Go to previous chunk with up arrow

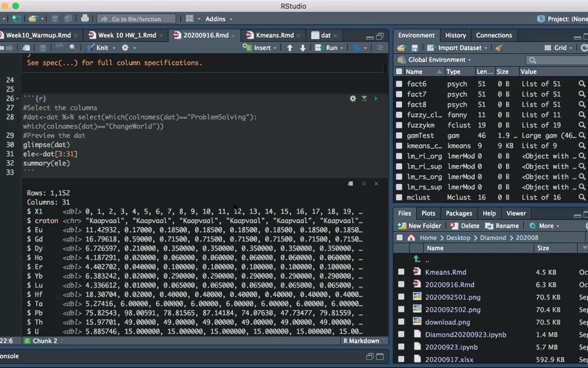pos(290,48)
